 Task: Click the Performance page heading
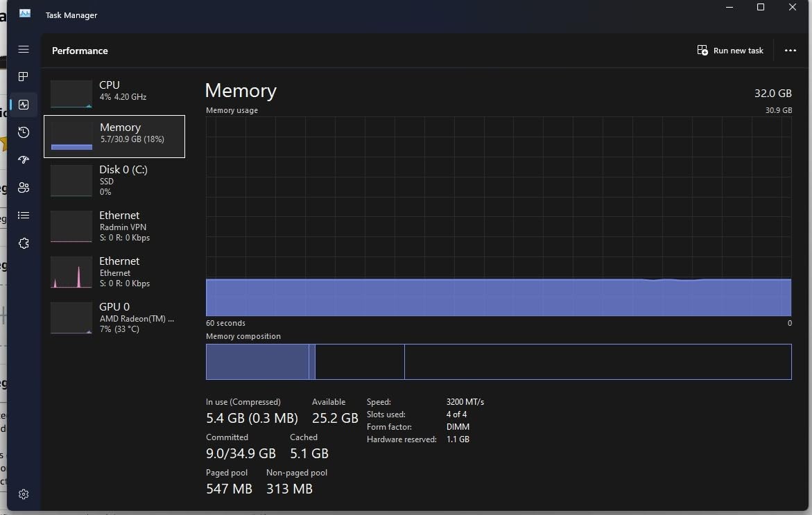80,50
